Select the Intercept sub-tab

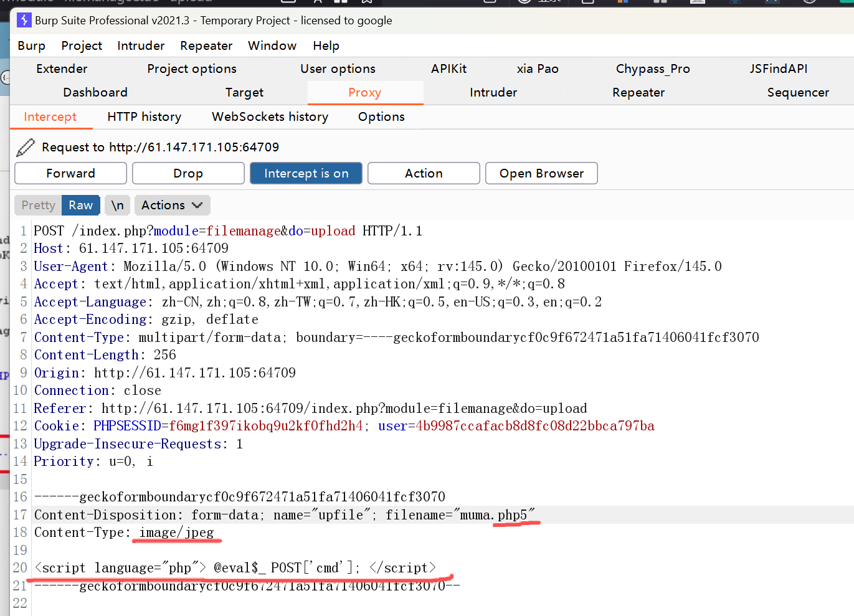50,116
